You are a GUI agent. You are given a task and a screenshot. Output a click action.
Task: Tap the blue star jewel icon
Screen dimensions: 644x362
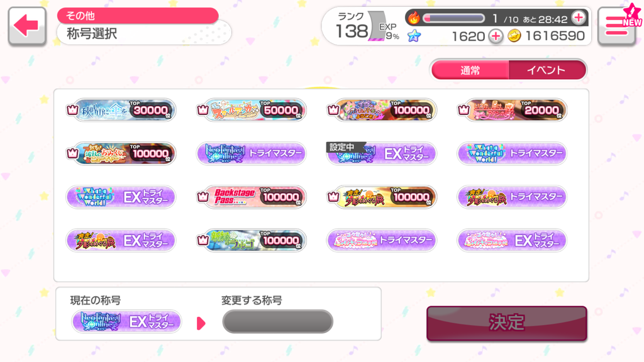[414, 36]
